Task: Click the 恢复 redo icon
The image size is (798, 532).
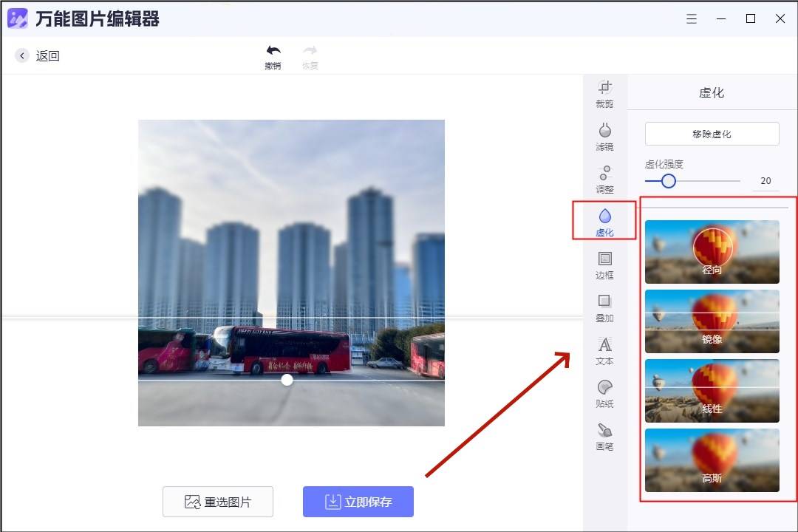Action: [310, 55]
